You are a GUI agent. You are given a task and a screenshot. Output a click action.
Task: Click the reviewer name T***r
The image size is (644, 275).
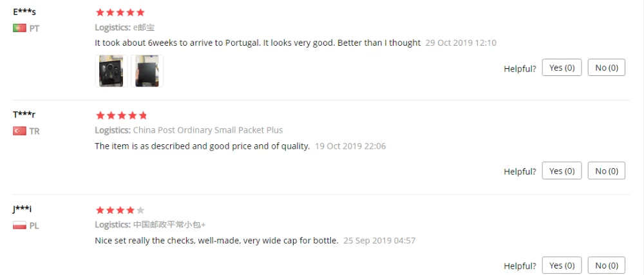pos(24,114)
